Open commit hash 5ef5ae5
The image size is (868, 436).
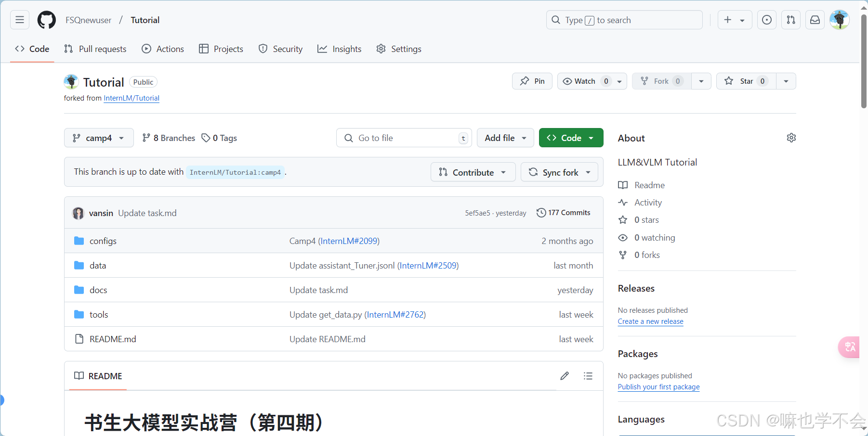477,213
